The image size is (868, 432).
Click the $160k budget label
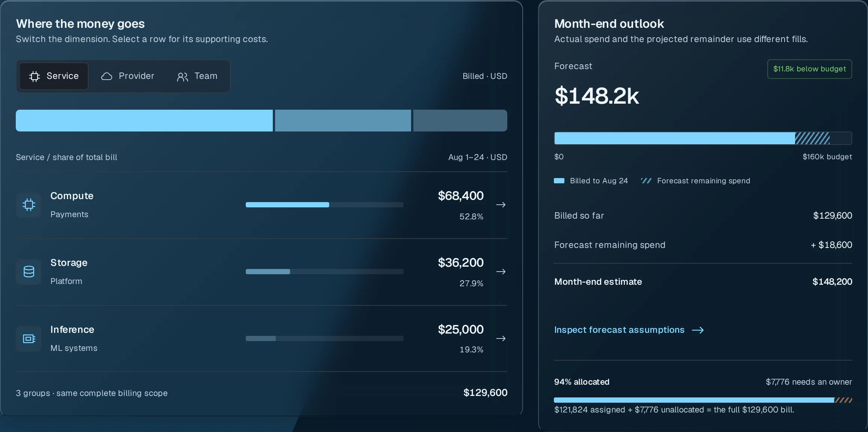point(827,157)
